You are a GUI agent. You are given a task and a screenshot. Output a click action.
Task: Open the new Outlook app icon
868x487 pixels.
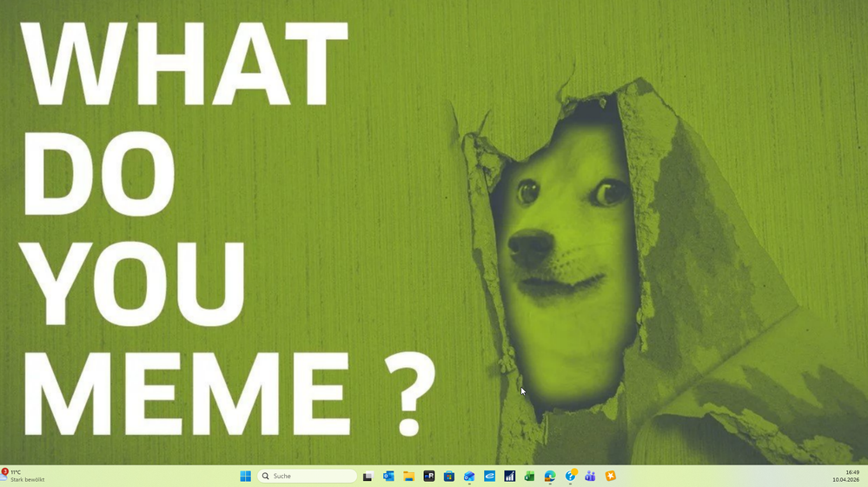pyautogui.click(x=469, y=476)
